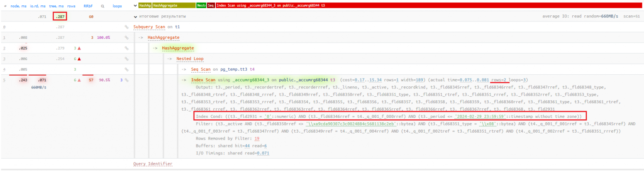
Task: Click Query Identifier link at bottom
Action: pos(153,164)
